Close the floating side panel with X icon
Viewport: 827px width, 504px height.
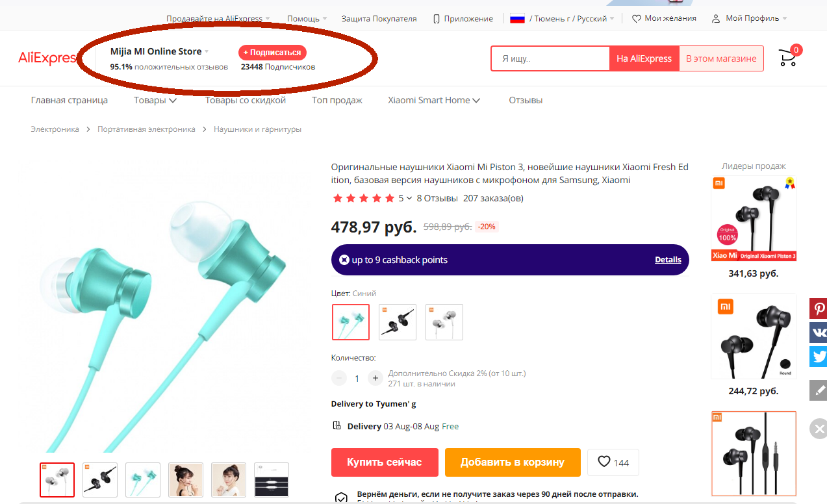click(819, 429)
